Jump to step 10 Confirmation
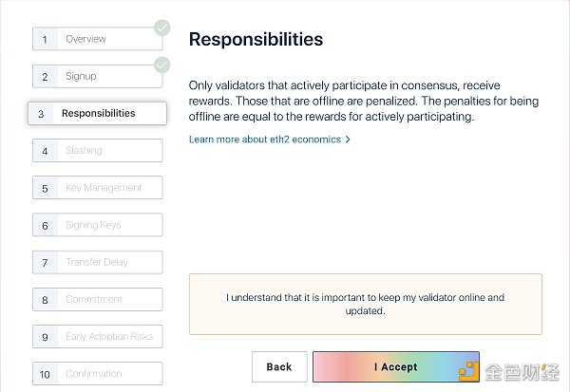 click(x=98, y=373)
